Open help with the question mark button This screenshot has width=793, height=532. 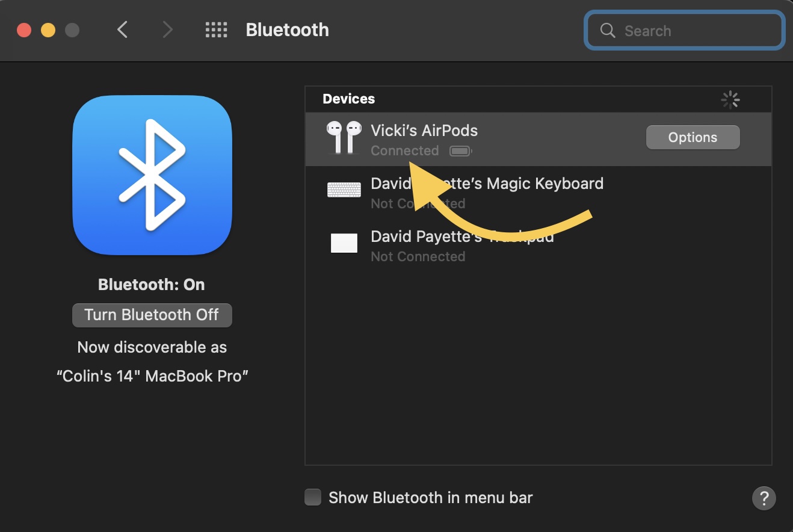pyautogui.click(x=764, y=498)
